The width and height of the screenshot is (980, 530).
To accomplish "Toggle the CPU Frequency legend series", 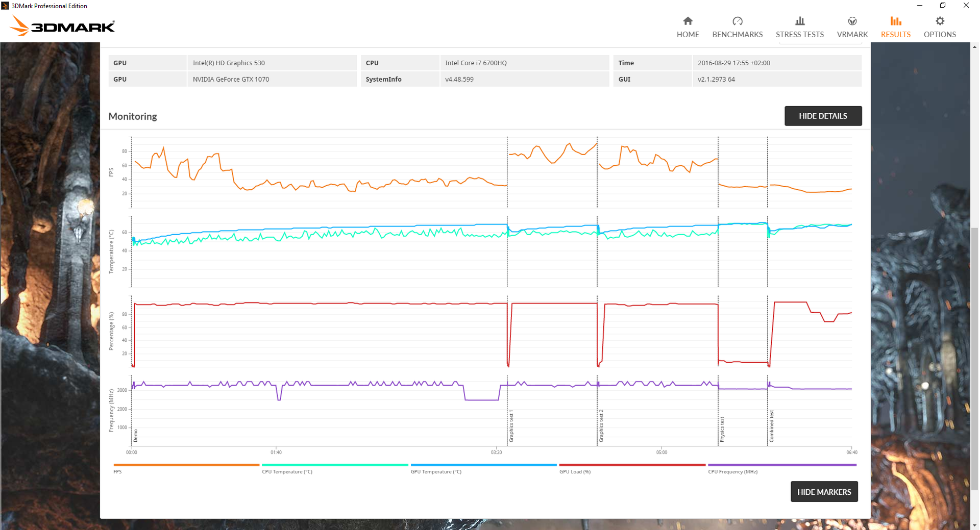I will coord(732,472).
